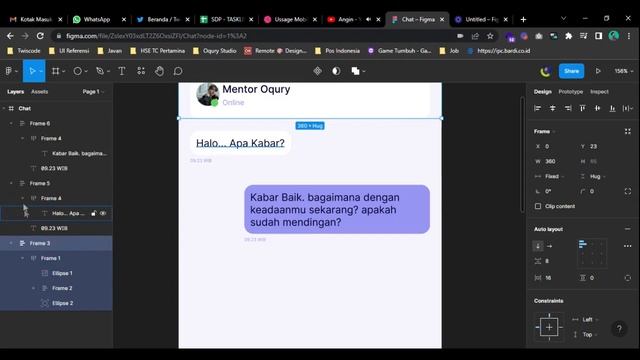Click Align vertical centers icon

[598, 108]
